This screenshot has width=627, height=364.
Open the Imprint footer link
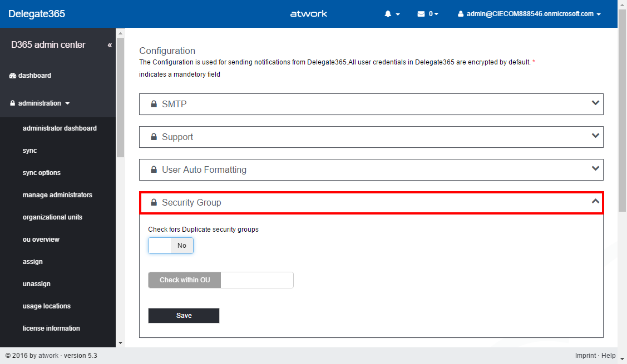click(x=585, y=356)
